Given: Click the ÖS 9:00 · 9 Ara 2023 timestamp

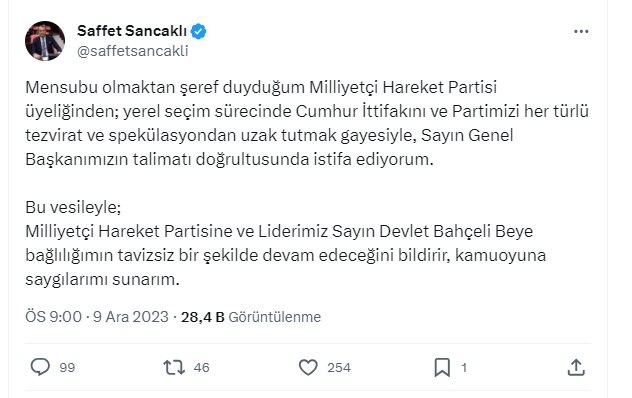Looking at the screenshot, I should (97, 317).
